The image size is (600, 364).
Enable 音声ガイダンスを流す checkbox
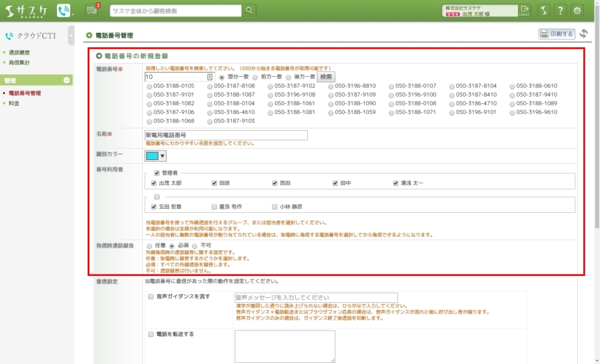click(151, 296)
